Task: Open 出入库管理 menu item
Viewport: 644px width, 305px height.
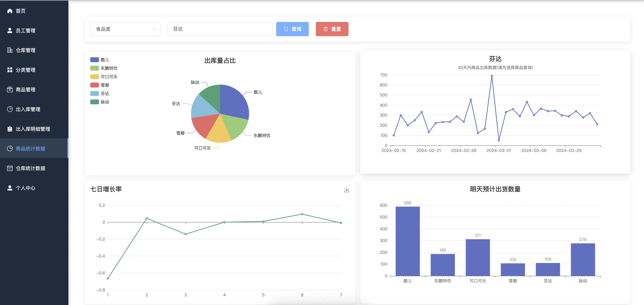Action: (x=28, y=109)
